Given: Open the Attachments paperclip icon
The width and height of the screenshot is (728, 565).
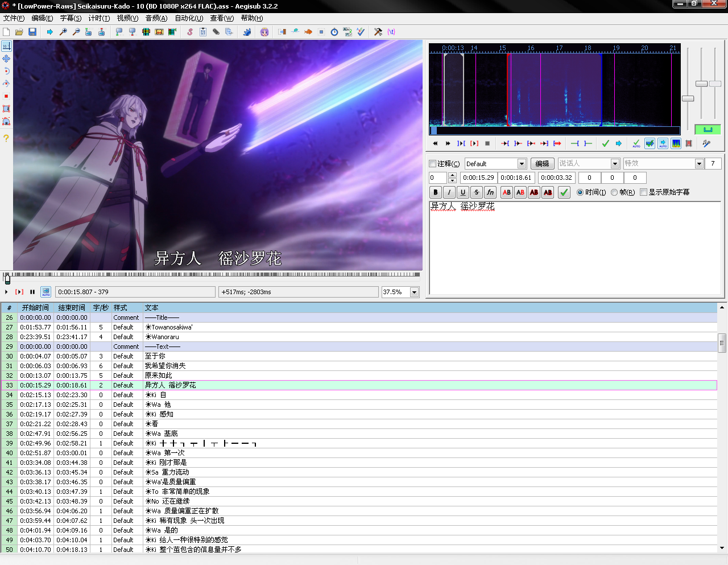Looking at the screenshot, I should pyautogui.click(x=216, y=32).
